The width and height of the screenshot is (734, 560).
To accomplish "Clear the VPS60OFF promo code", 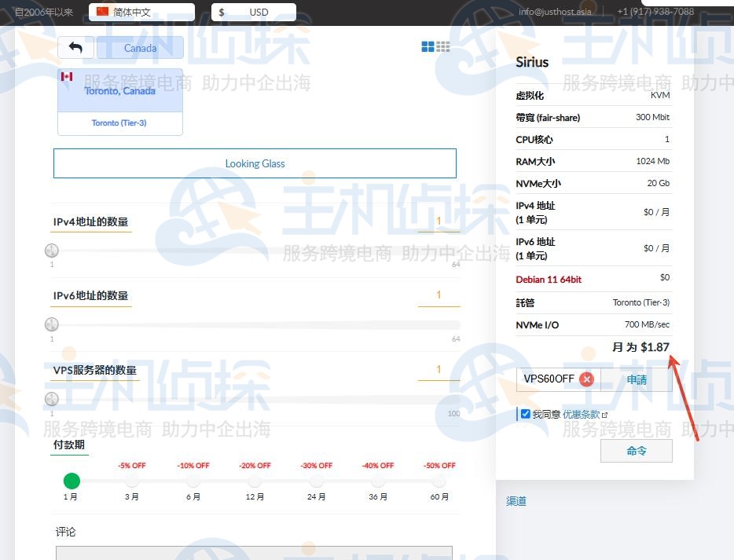I will coord(586,379).
